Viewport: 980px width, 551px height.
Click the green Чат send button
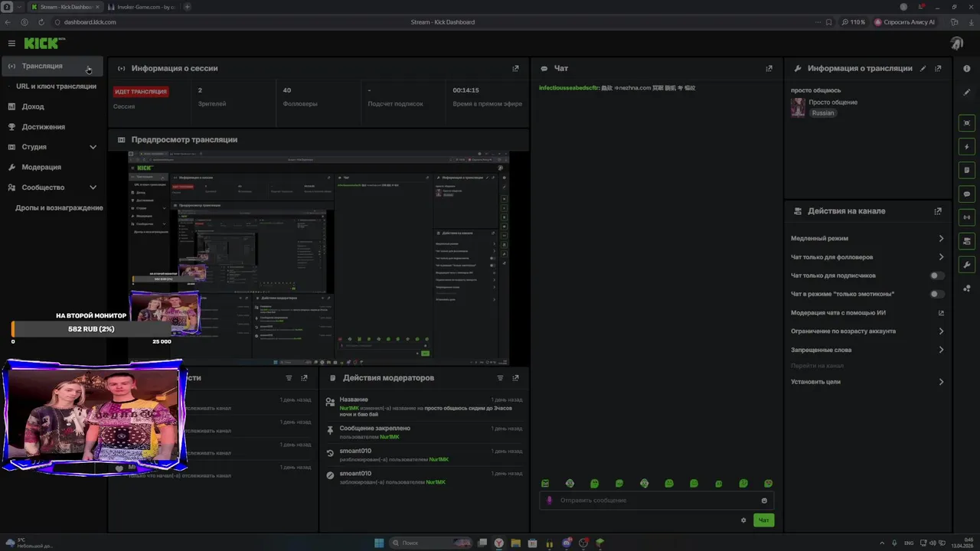(x=763, y=520)
